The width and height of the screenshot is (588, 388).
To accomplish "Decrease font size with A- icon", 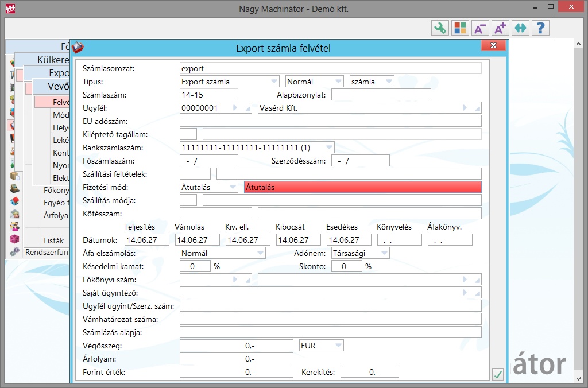I will 480,28.
